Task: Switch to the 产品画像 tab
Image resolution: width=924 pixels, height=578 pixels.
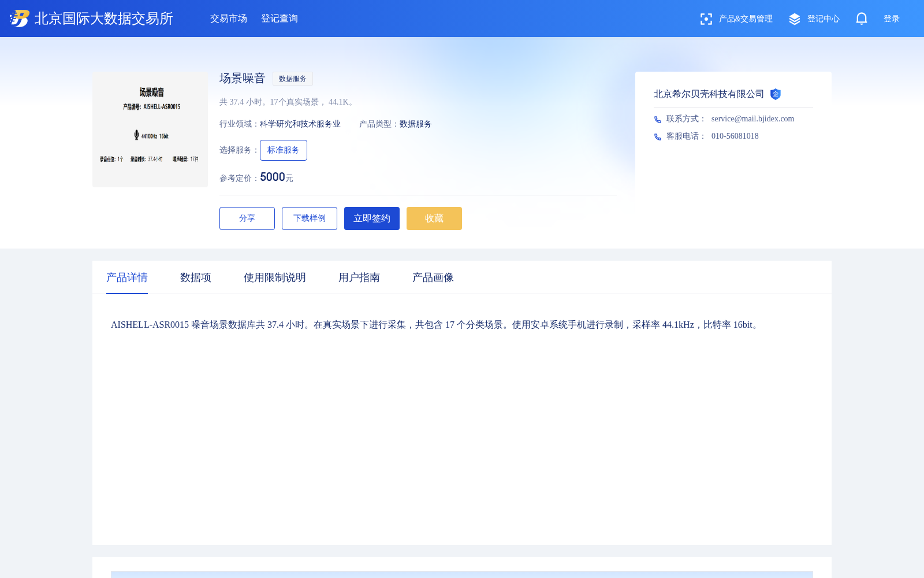Action: (x=433, y=277)
